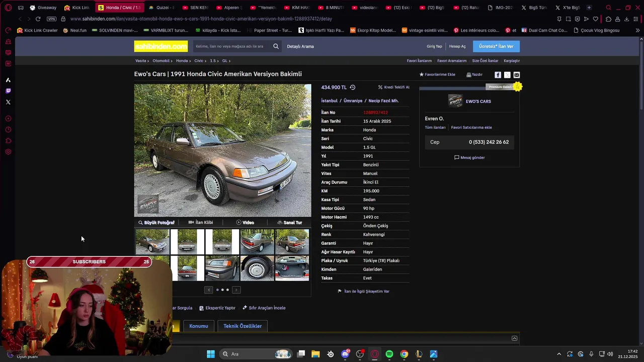Image resolution: width=644 pixels, height=362 pixels.
Task: Open the price history clock icon
Action: pos(353,87)
